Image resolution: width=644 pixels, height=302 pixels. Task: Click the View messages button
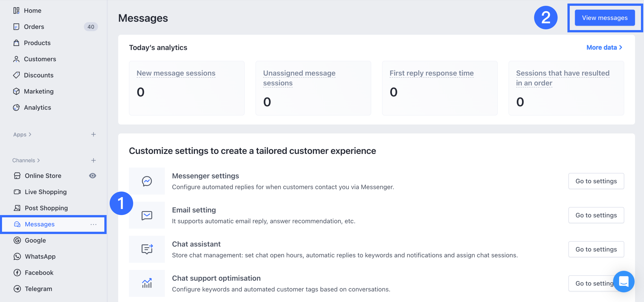605,18
